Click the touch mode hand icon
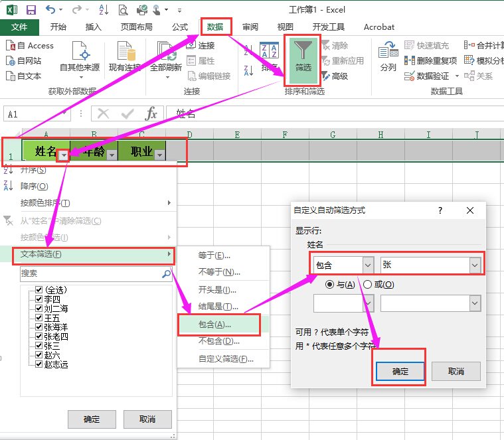Screen dimensions: 504x440 156,10
